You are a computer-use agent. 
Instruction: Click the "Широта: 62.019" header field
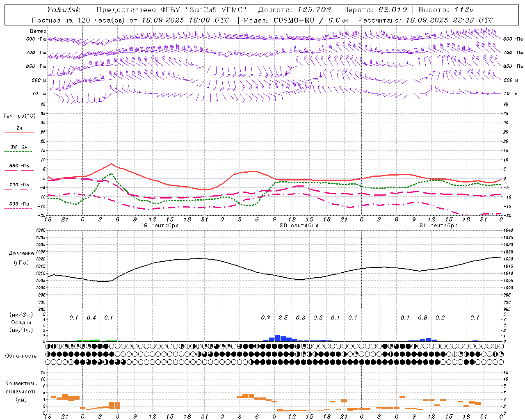click(x=374, y=10)
